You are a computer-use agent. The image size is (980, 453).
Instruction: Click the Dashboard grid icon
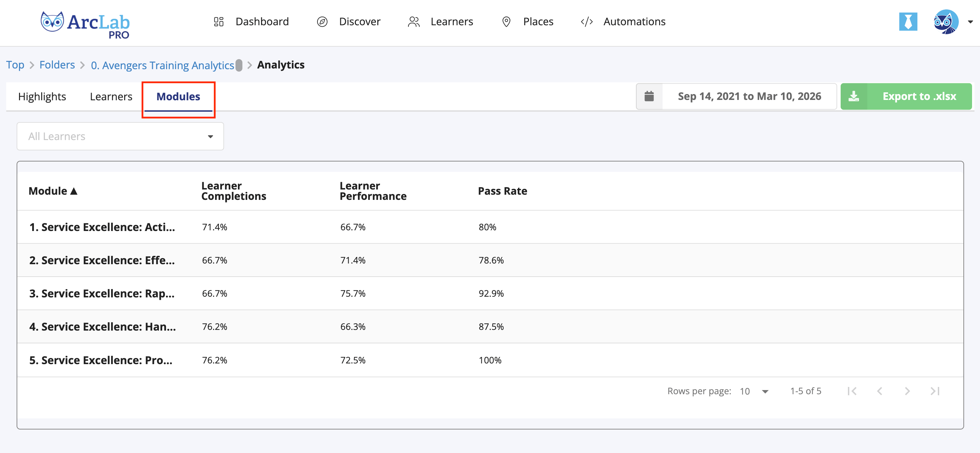tap(218, 22)
